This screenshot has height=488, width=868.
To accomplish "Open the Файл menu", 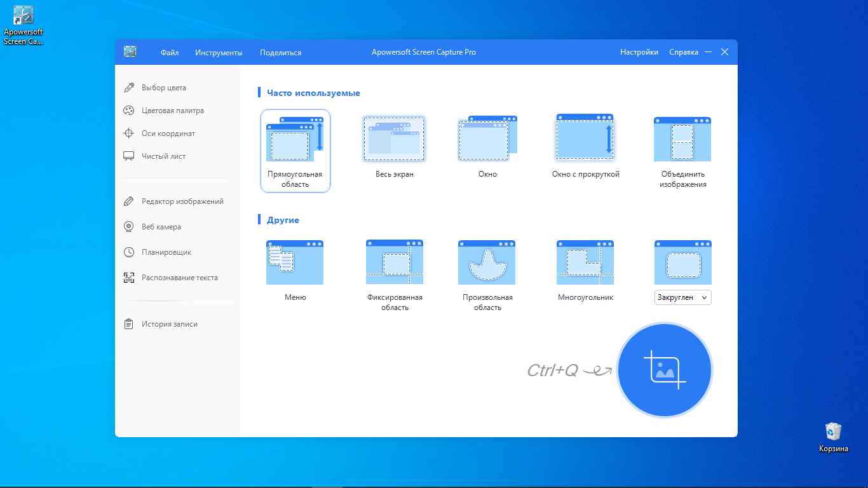I will (170, 53).
